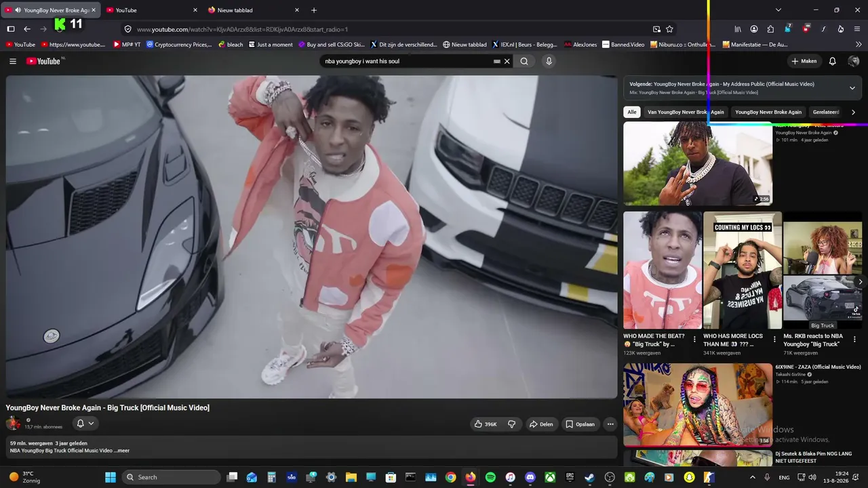Open the subscription notification bell dropdown
Viewport: 868px width, 488px height.
[x=85, y=424]
